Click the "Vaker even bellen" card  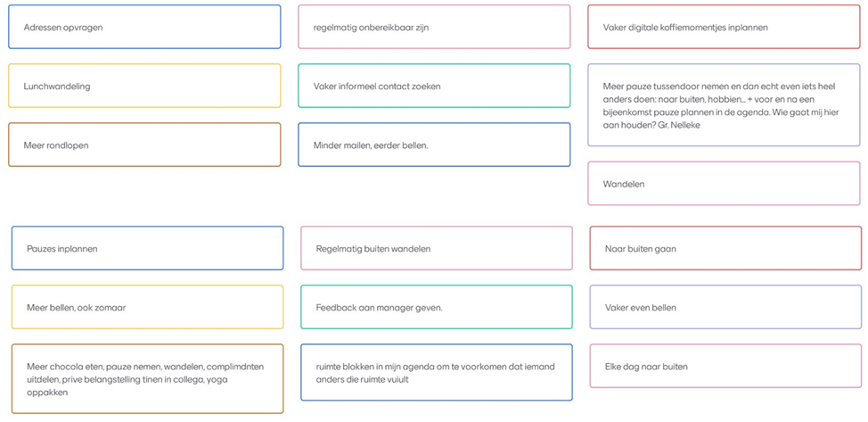(725, 308)
